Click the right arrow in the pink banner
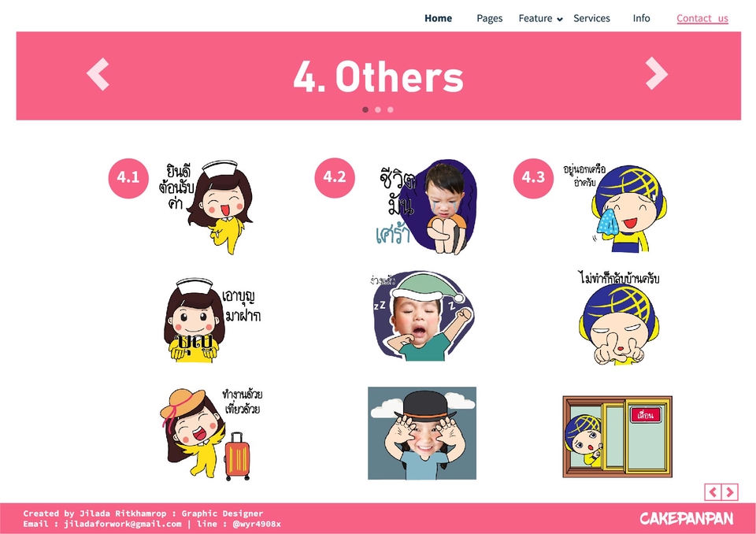The image size is (756, 534). tap(657, 73)
